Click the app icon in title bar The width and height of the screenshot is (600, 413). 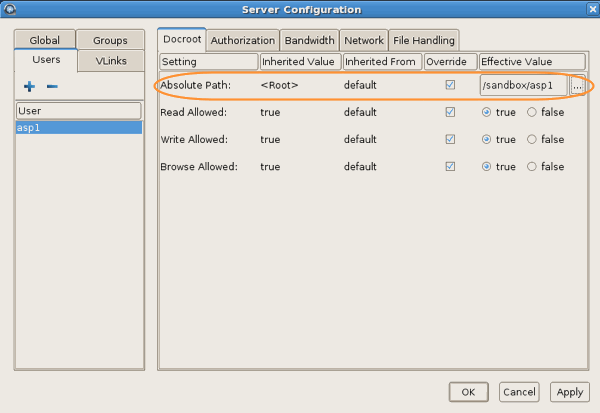pyautogui.click(x=10, y=9)
